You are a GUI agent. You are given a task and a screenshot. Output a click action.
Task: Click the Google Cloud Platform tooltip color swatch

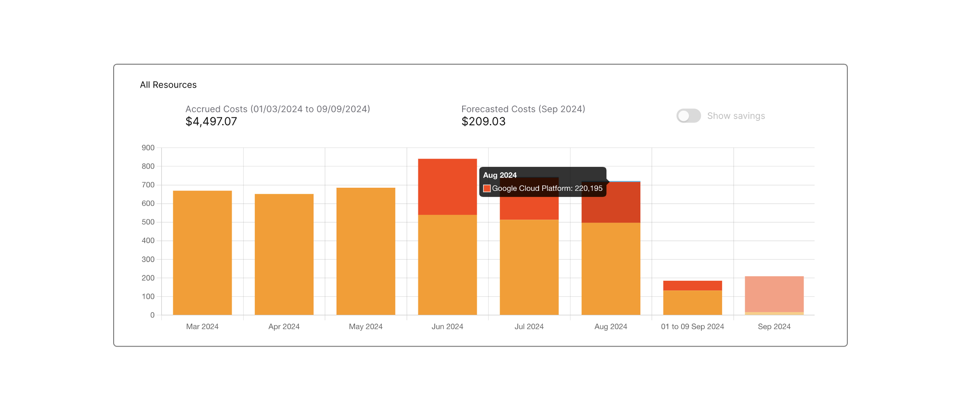tap(487, 189)
